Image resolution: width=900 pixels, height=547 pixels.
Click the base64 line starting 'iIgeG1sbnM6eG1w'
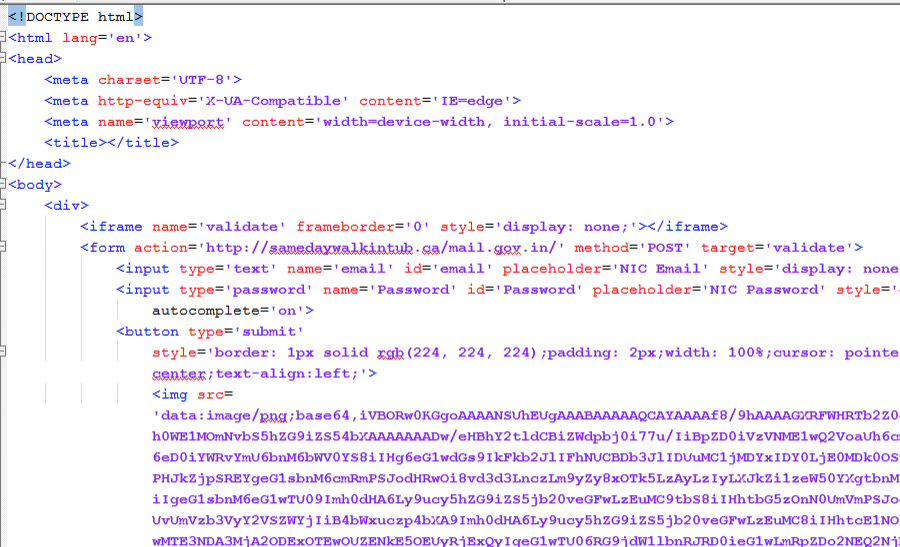coord(525,499)
